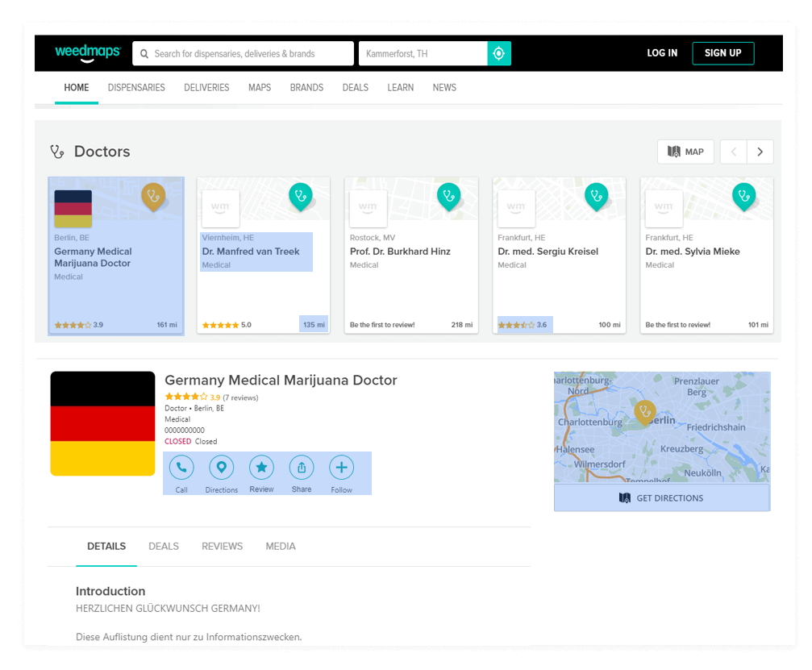The width and height of the screenshot is (812, 670).
Task: Open the HOME nav tab
Action: point(77,88)
